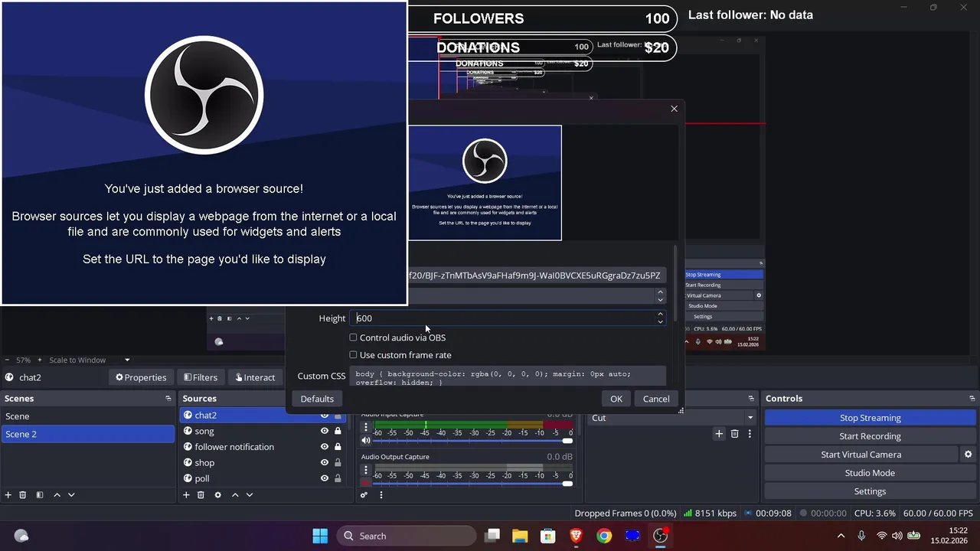The height and width of the screenshot is (551, 980).
Task: Lock the poll source
Action: [338, 478]
